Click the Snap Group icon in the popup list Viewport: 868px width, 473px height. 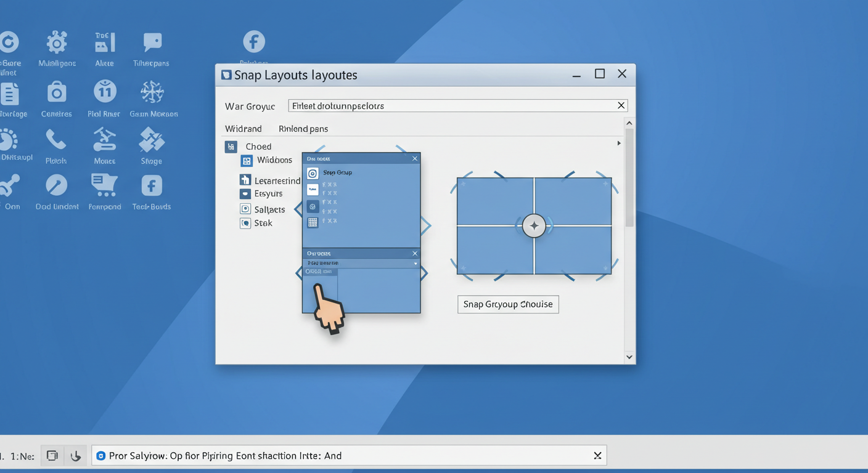[313, 173]
